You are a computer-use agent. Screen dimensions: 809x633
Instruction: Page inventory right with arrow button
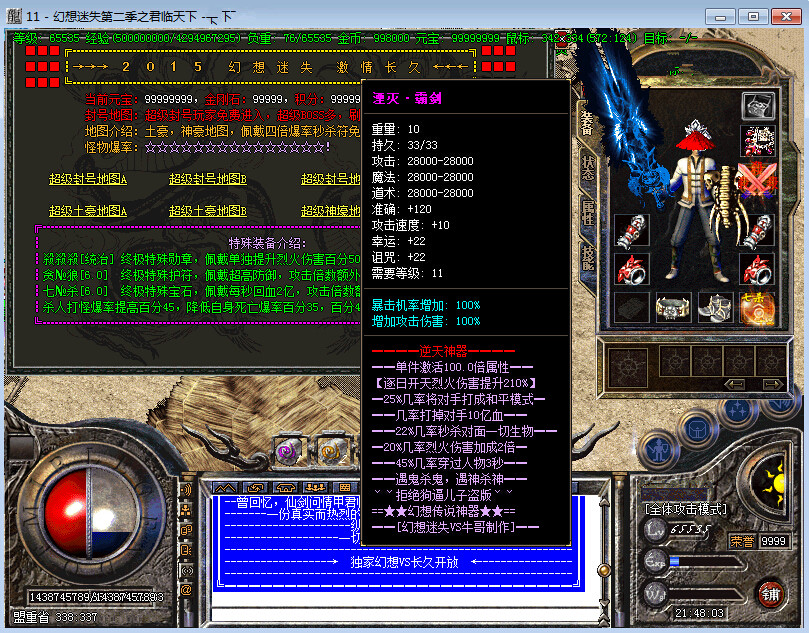(772, 384)
